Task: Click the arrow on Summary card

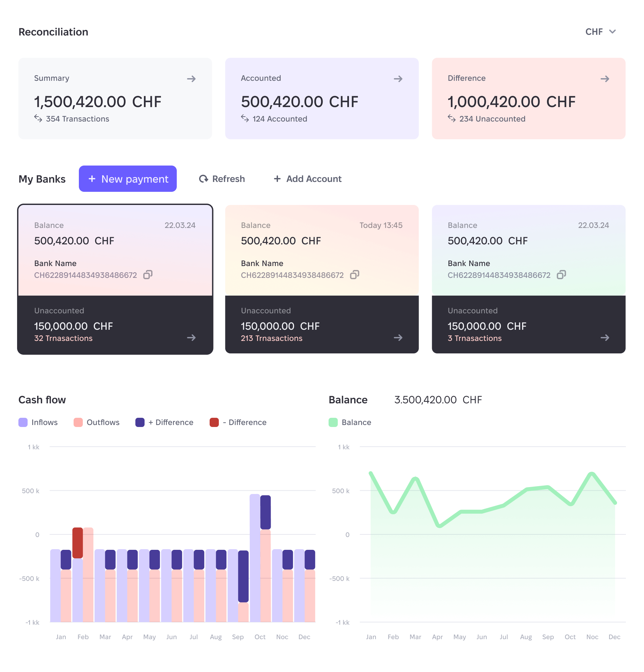Action: coord(191,79)
